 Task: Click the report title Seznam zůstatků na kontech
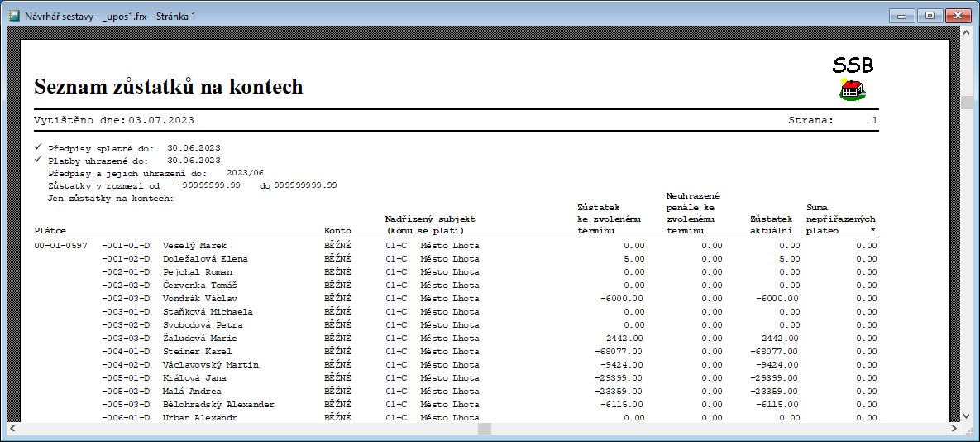[x=169, y=87]
